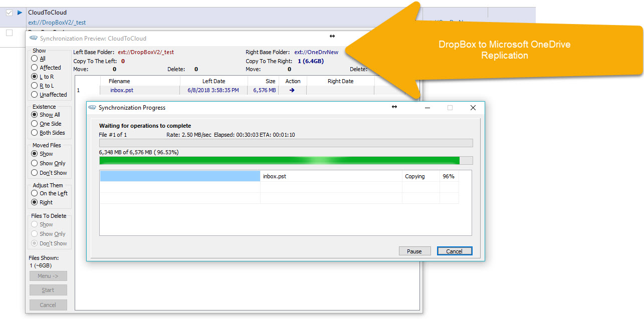Click the empty file progress bar
The image size is (644, 319).
(286, 143)
